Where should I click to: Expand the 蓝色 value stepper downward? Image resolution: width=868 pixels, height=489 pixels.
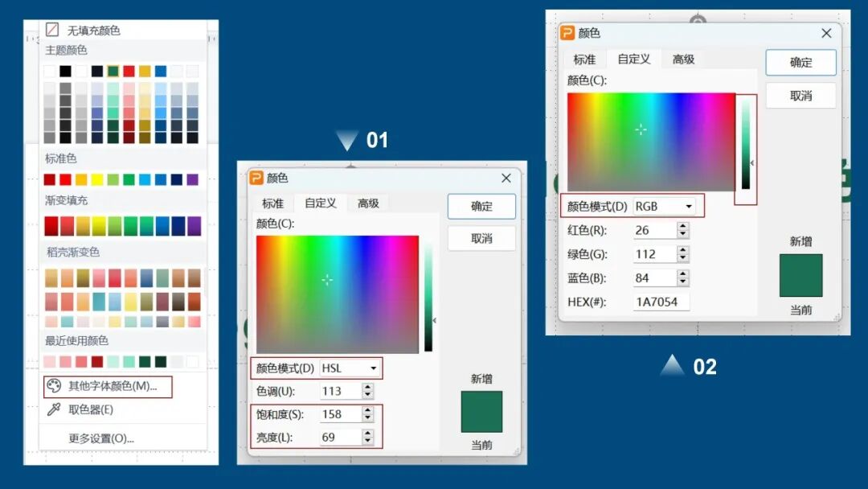pos(684,281)
